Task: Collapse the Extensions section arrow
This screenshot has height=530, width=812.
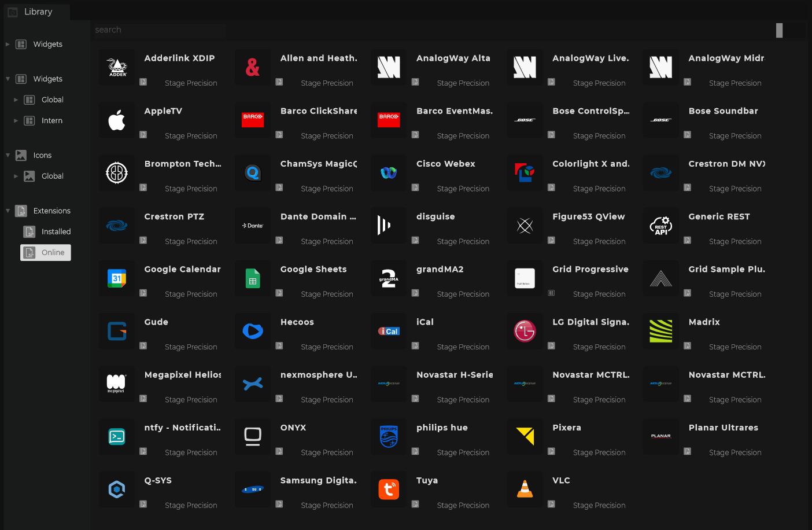Action: [x=8, y=211]
